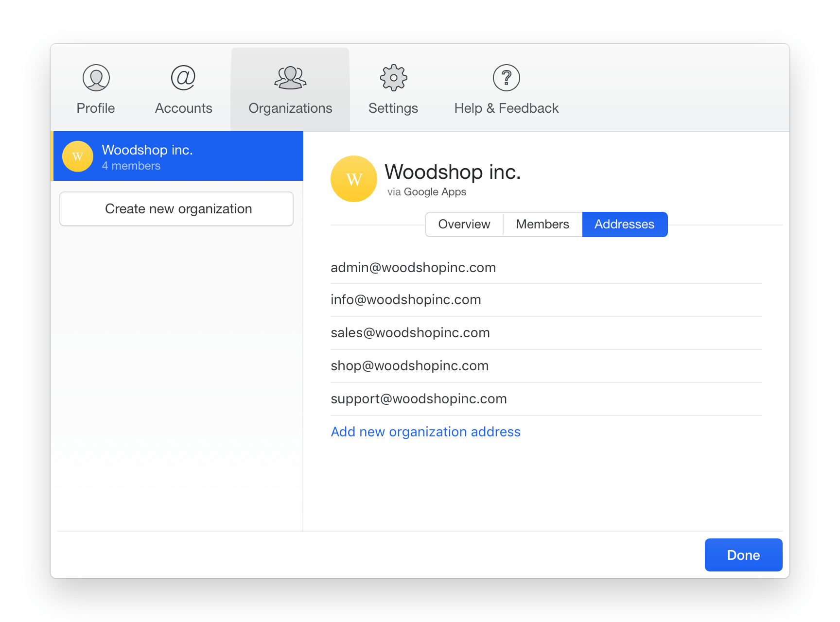Click the Done button
The height and width of the screenshot is (622, 840).
coord(743,555)
